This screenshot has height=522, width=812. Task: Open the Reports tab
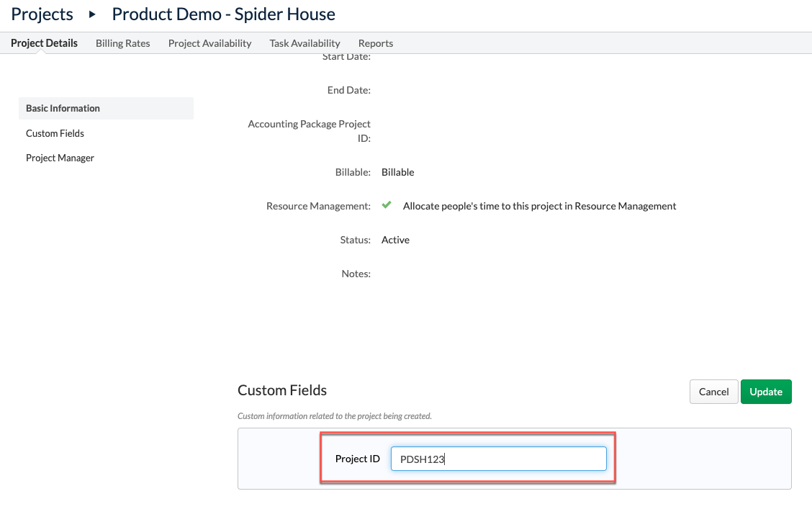pos(375,43)
